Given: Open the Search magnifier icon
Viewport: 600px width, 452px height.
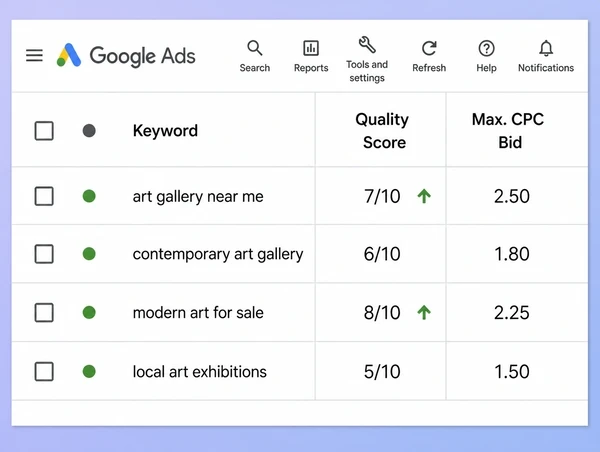Looking at the screenshot, I should pyautogui.click(x=255, y=48).
